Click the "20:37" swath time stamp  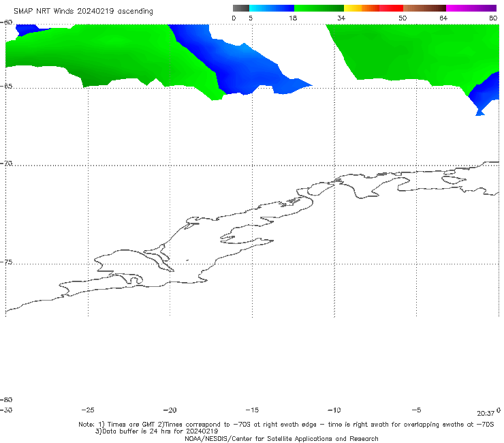point(486,414)
